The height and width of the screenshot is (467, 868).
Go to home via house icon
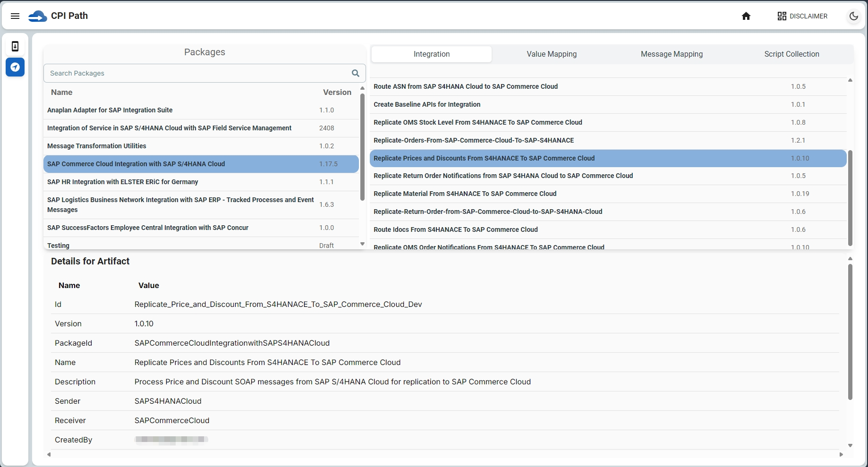(x=746, y=16)
